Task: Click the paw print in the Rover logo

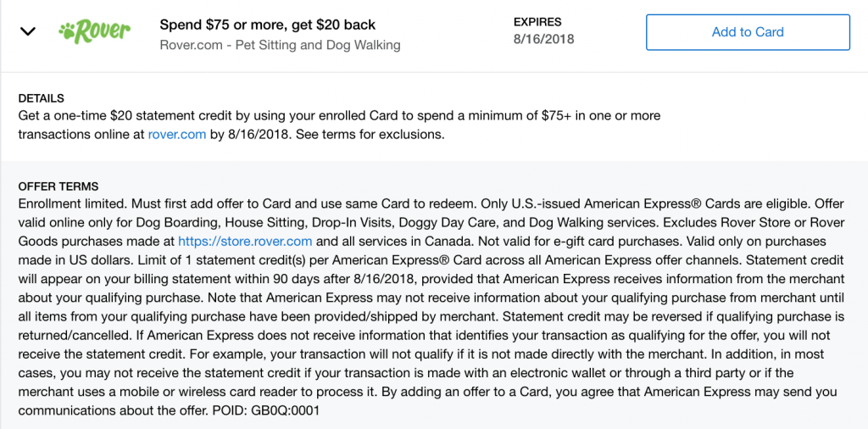Action: coord(67,32)
